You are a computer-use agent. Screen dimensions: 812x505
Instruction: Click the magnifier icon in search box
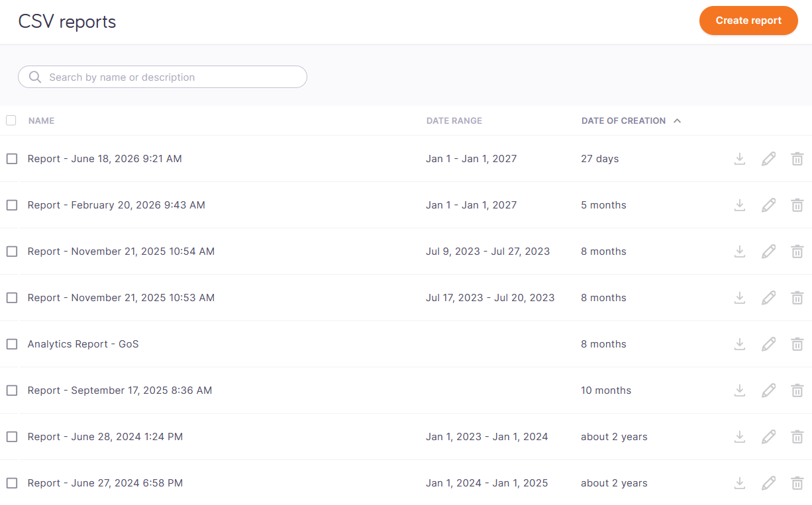(35, 77)
